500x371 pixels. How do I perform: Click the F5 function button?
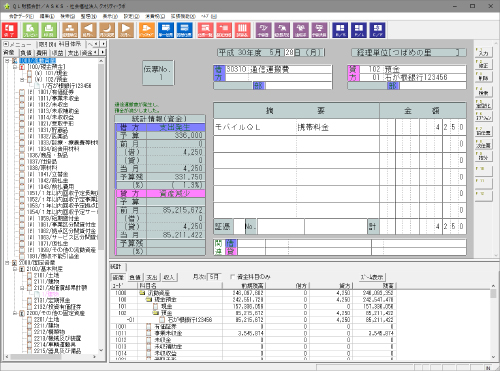(483, 104)
